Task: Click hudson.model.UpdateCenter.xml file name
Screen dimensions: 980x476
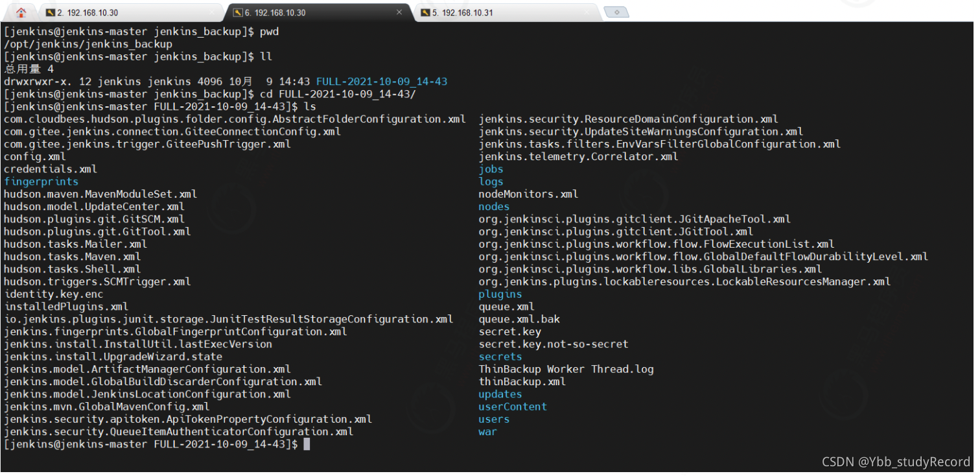Action: (94, 207)
